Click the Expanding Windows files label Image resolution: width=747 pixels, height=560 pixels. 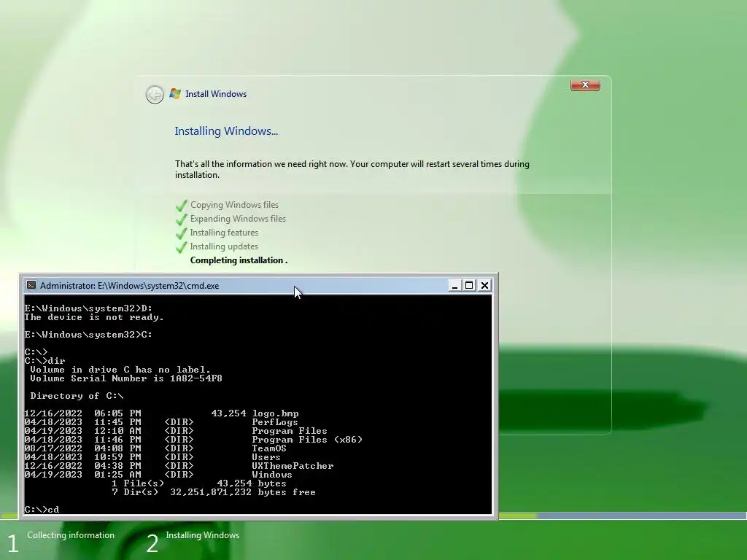238,219
